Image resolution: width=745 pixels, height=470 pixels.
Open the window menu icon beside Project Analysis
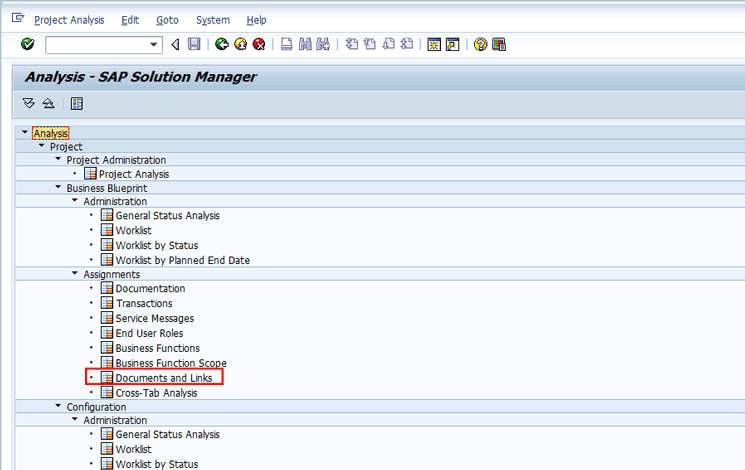[x=18, y=18]
